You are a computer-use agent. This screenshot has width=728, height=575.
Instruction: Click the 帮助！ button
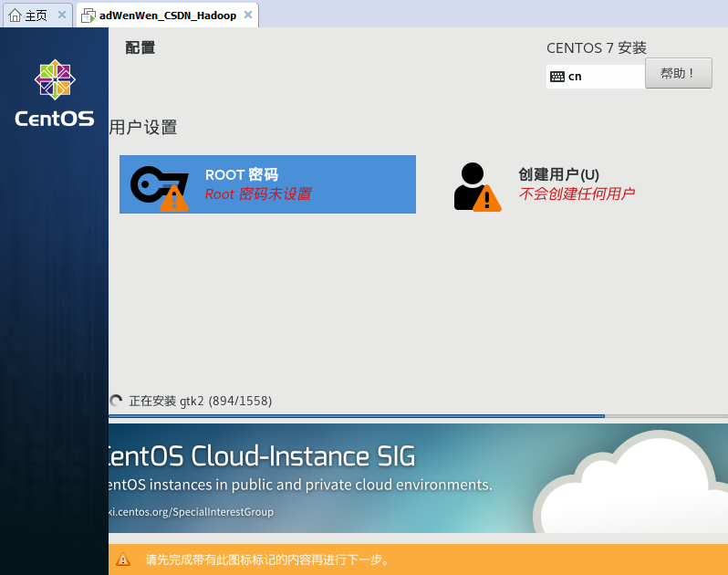click(x=679, y=73)
